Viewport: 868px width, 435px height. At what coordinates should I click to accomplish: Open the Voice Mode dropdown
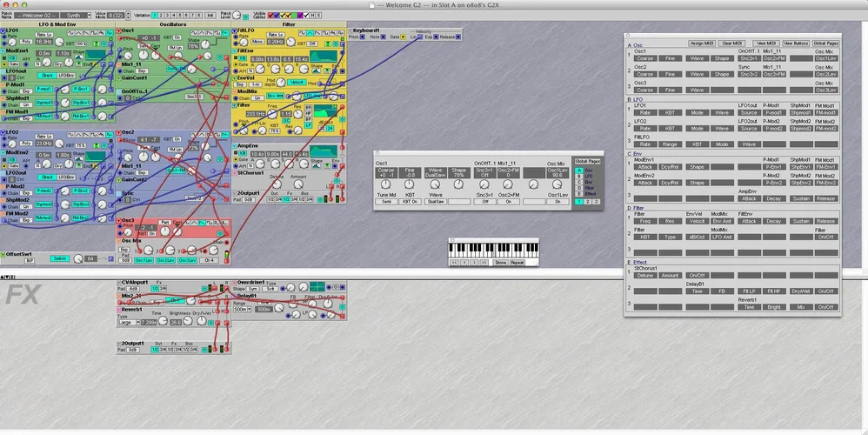click(x=115, y=15)
